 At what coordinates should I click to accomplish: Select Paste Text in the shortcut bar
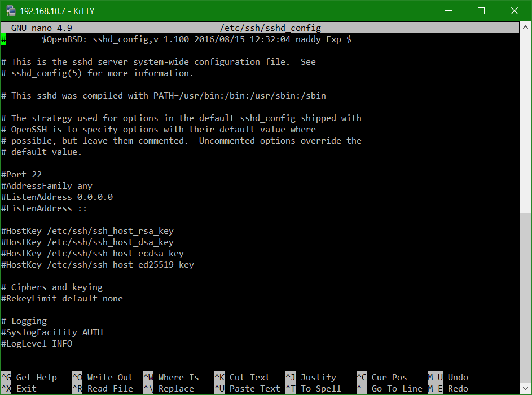tap(253, 388)
